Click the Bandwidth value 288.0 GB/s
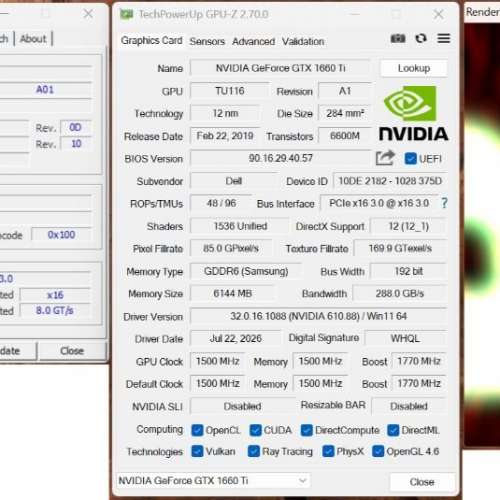The height and width of the screenshot is (500, 500). click(400, 294)
